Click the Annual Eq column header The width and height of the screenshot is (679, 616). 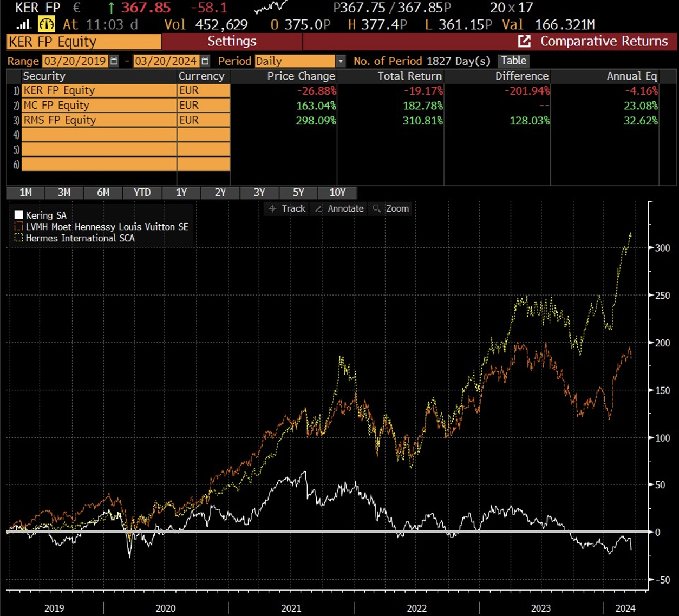pos(632,76)
